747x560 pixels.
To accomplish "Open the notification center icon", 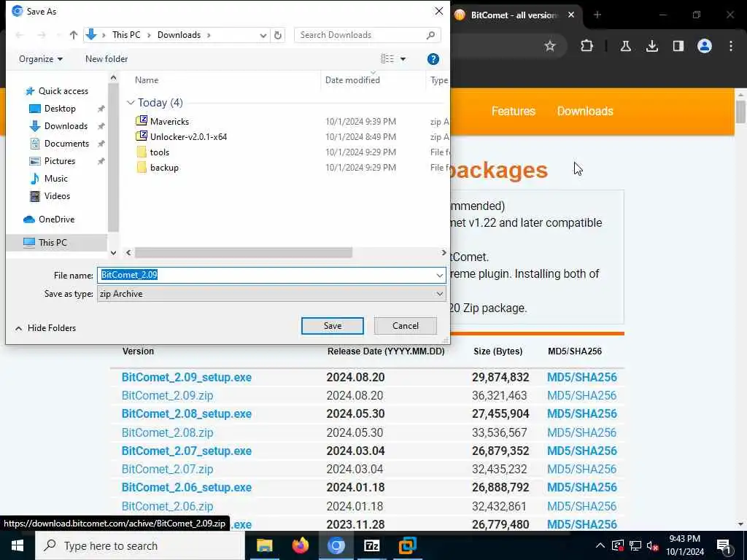I will [724, 546].
